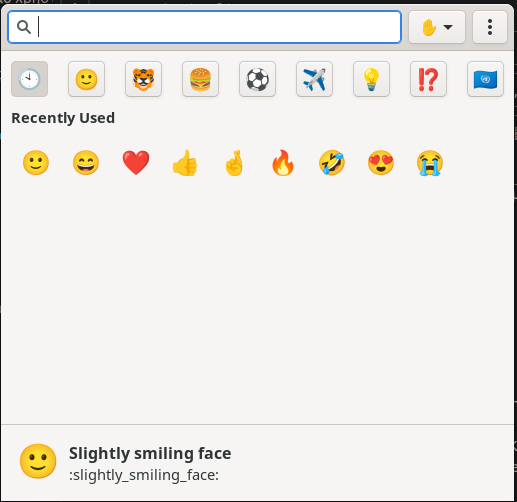The width and height of the screenshot is (517, 502).
Task: Open the red exclamation question Symbols category
Action: [x=428, y=79]
